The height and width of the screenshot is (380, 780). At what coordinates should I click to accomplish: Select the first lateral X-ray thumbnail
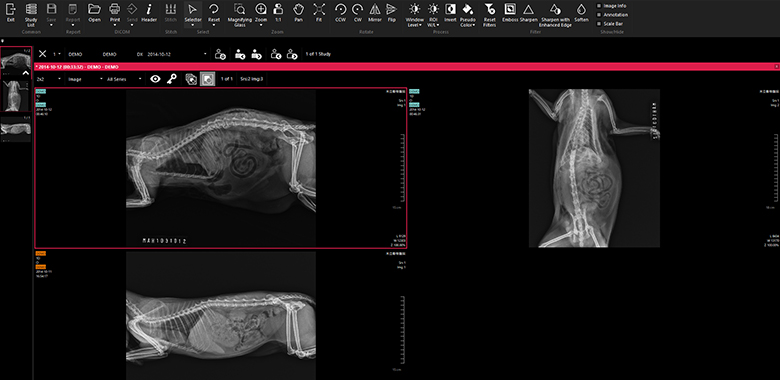[x=16, y=62]
